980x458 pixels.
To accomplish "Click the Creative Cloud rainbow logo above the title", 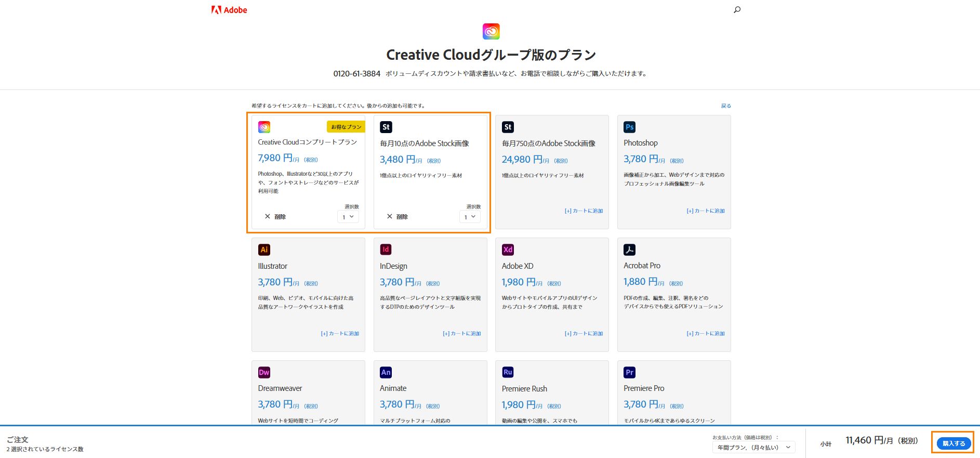I will pyautogui.click(x=491, y=31).
